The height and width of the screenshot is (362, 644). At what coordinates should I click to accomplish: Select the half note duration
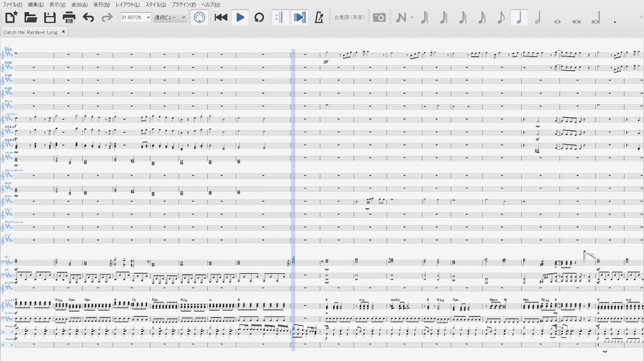538,18
